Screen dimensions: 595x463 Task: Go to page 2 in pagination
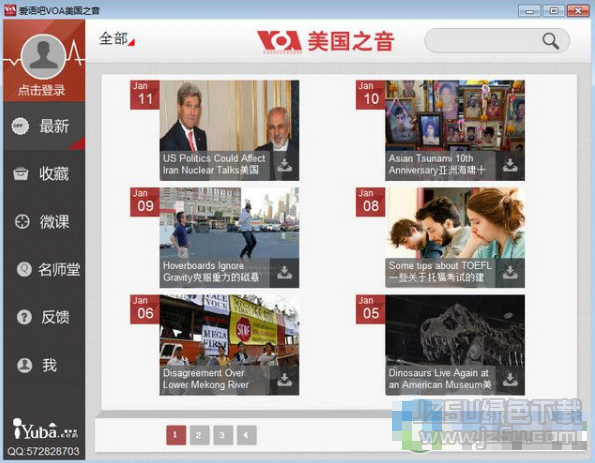[199, 435]
